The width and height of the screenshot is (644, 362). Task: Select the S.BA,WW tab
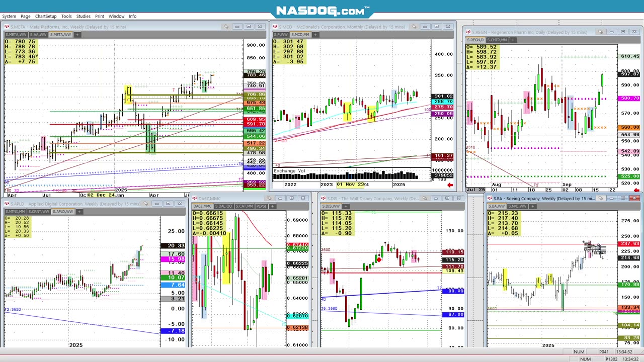pos(497,206)
